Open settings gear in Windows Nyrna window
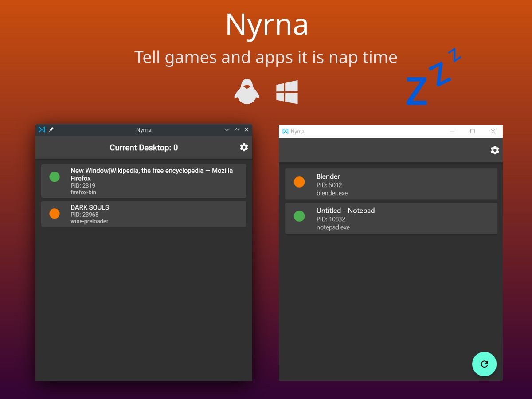 (495, 150)
